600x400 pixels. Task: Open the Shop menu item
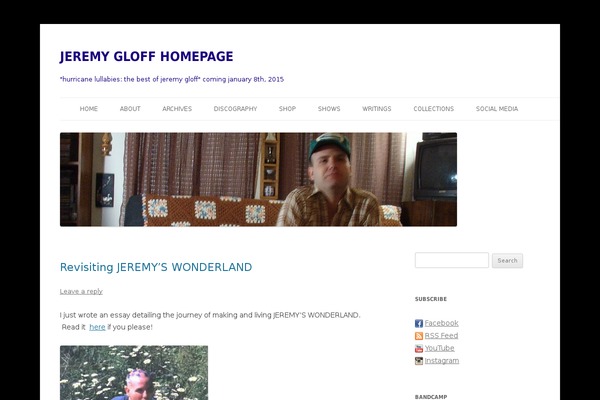(287, 109)
